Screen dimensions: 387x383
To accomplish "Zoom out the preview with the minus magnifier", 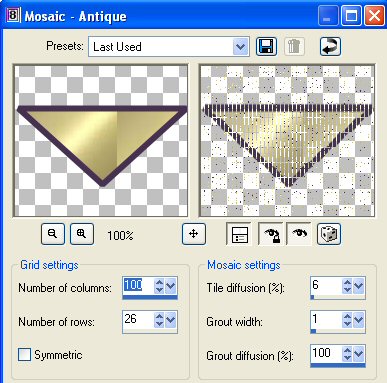I will point(53,234).
